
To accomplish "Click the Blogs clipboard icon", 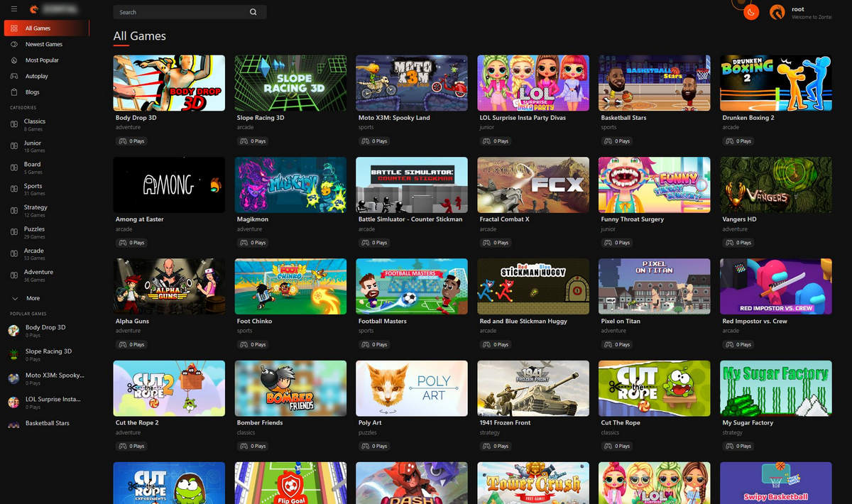I will pos(16,92).
